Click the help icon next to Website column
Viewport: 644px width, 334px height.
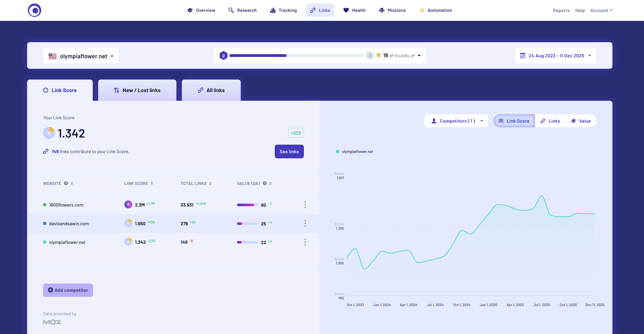[66, 183]
